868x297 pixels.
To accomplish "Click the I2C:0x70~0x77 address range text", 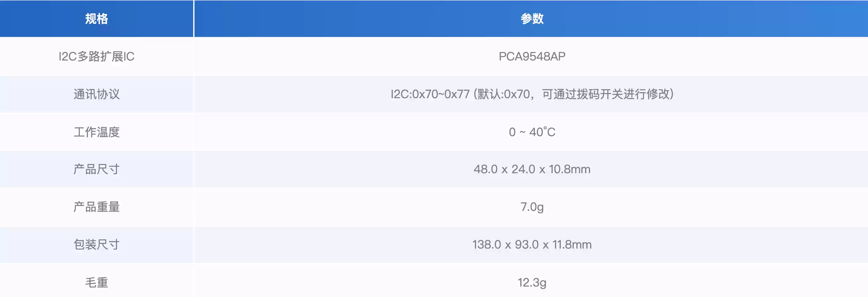I will (430, 94).
